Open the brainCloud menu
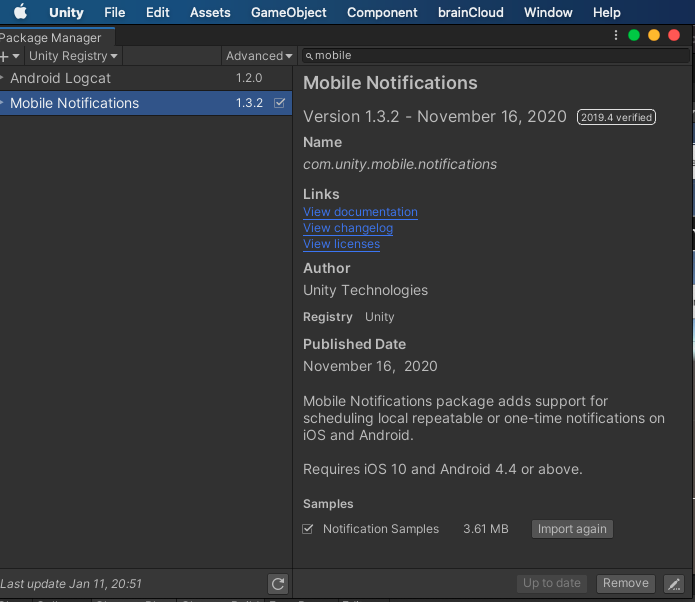This screenshot has width=695, height=602. coord(470,12)
